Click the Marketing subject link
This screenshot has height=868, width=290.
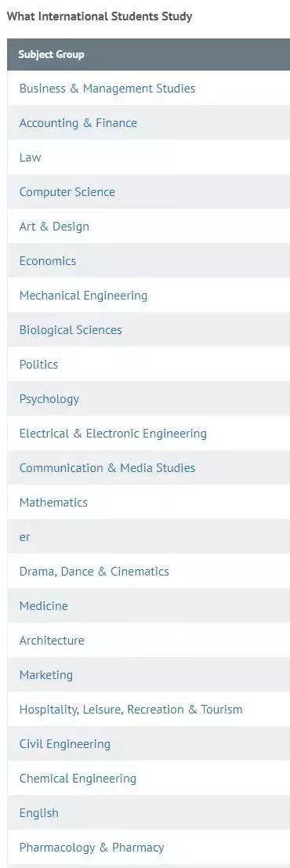46,675
